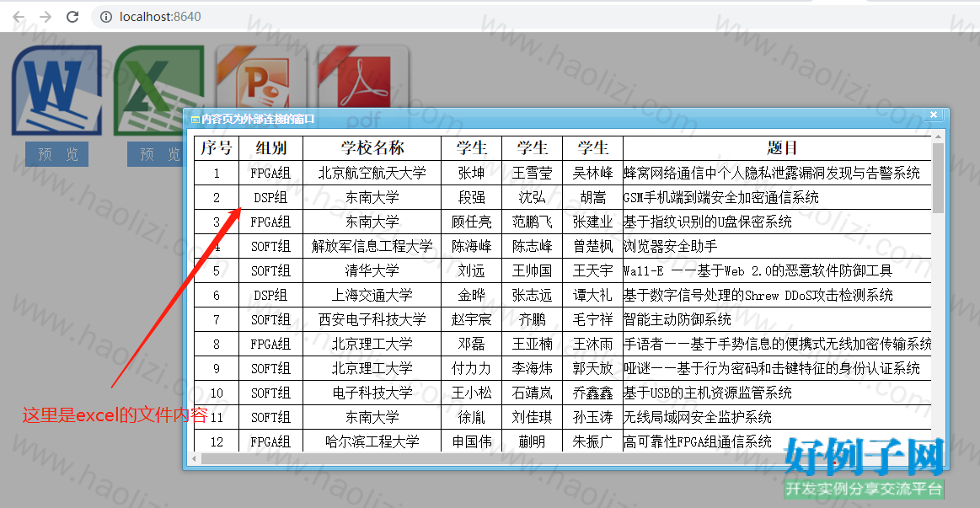Screen dimensions: 980x508
Task: Select cell 吴林峰
Action: [592, 173]
